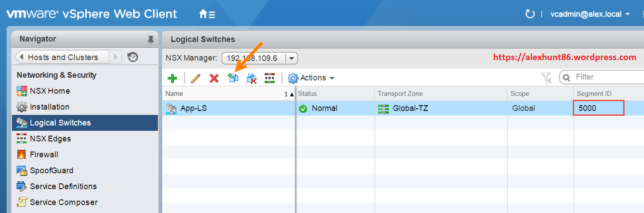
Task: Open the filter magnifier options dropdown
Action: [x=566, y=78]
